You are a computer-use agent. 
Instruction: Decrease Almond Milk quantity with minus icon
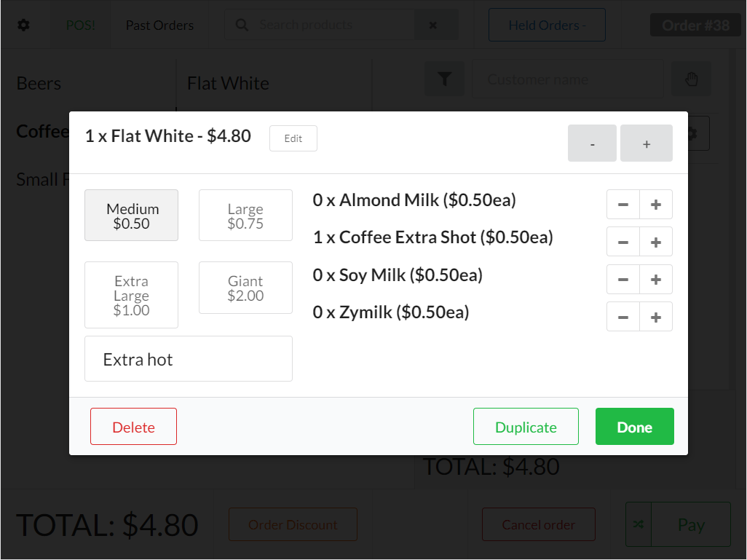623,205
